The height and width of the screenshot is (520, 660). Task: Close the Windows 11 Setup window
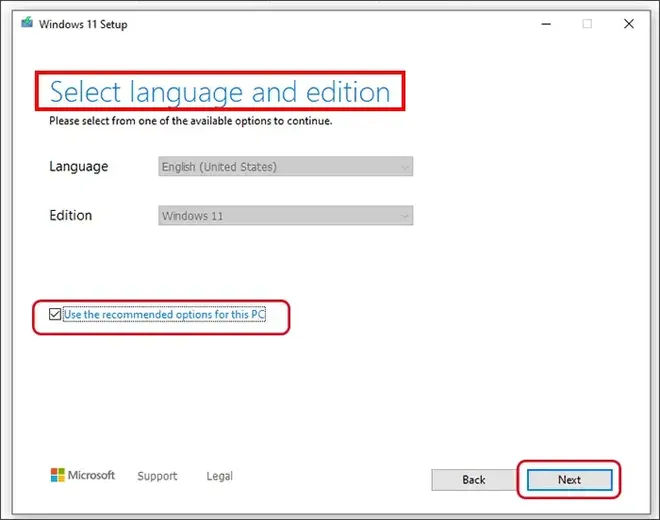(x=629, y=24)
